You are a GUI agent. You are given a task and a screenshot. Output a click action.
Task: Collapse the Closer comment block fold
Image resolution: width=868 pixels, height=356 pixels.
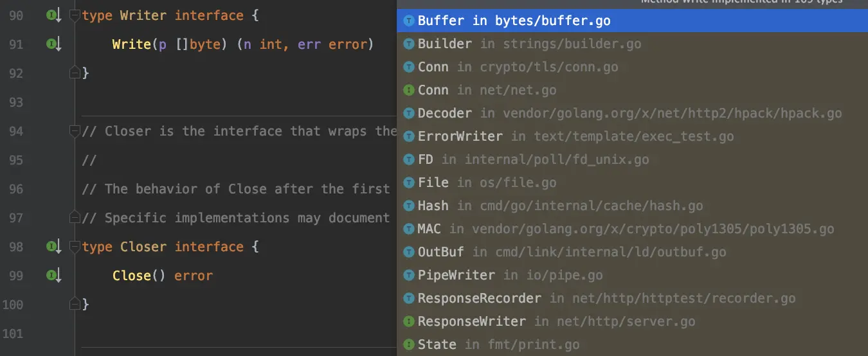click(x=75, y=131)
